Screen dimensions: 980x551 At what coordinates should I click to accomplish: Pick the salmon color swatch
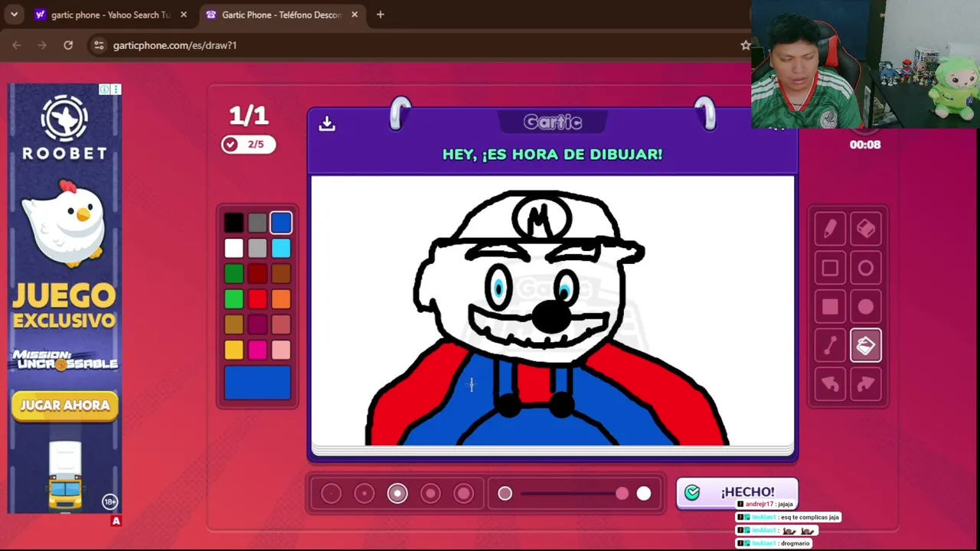coord(281,324)
